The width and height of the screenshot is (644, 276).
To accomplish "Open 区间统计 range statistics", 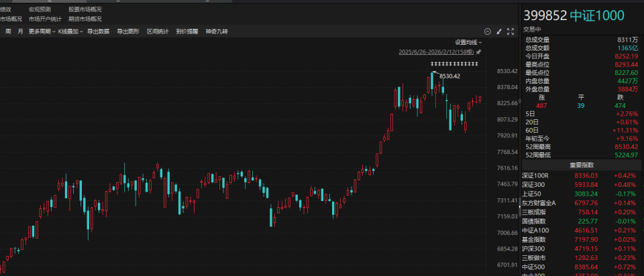I will click(x=158, y=31).
